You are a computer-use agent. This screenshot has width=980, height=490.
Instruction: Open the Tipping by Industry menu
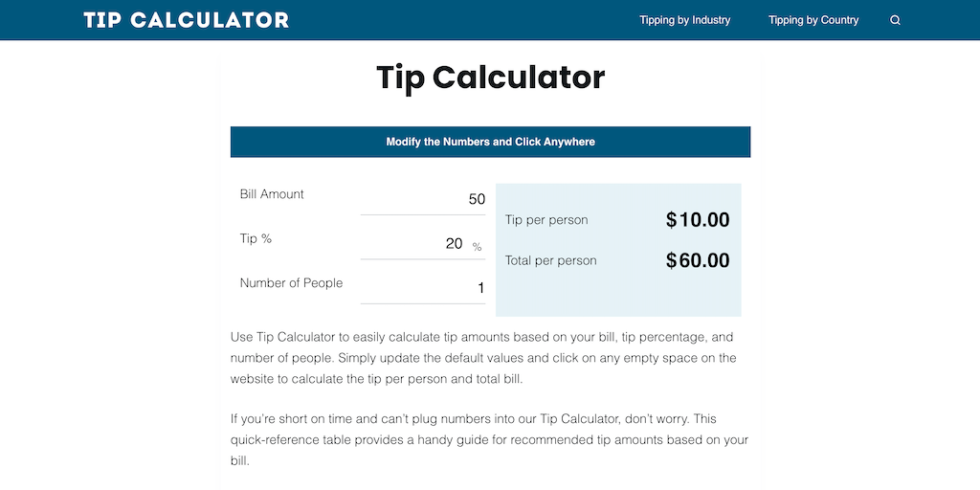click(684, 20)
